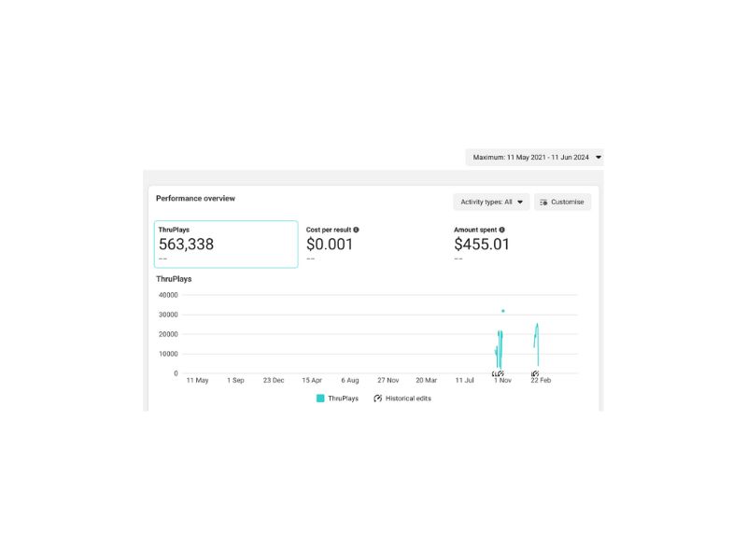Click the 15 Apr axis label
The image size is (747, 560).
pyautogui.click(x=312, y=380)
